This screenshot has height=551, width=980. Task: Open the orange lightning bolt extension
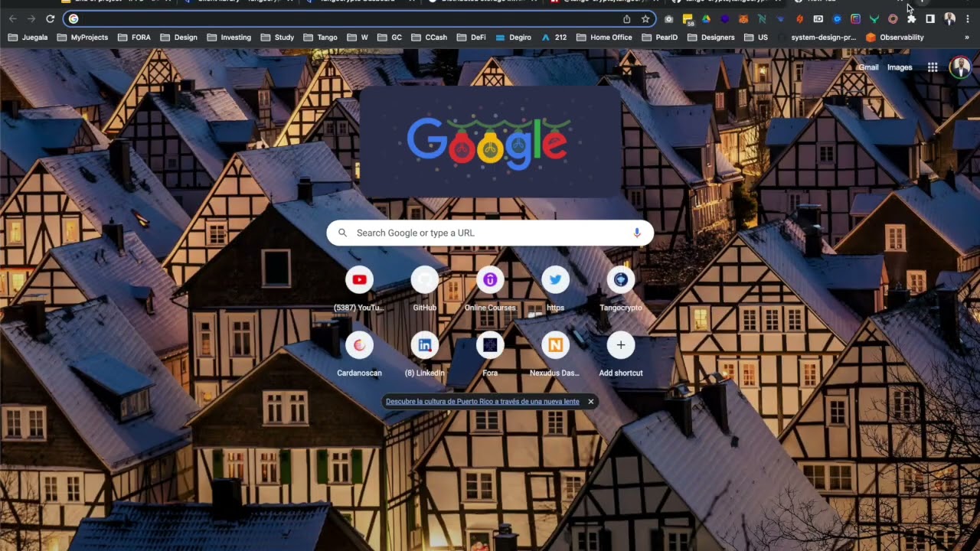click(799, 18)
